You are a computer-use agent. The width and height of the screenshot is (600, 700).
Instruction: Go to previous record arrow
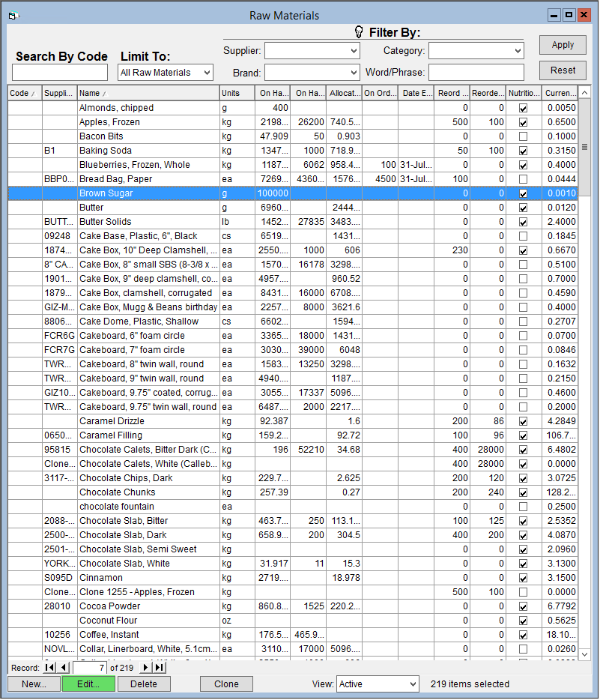[64, 668]
